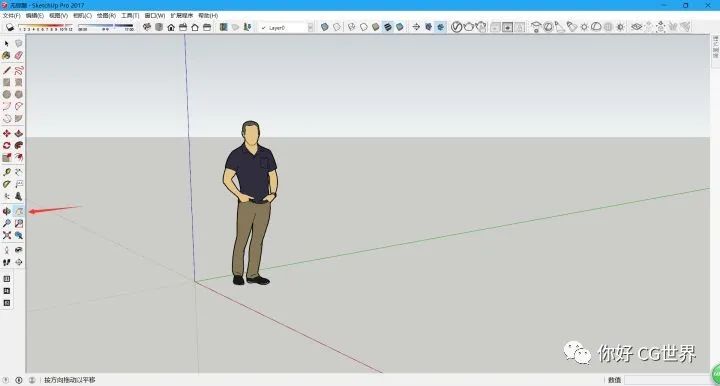Switch to Hidden Line face style

364,27
